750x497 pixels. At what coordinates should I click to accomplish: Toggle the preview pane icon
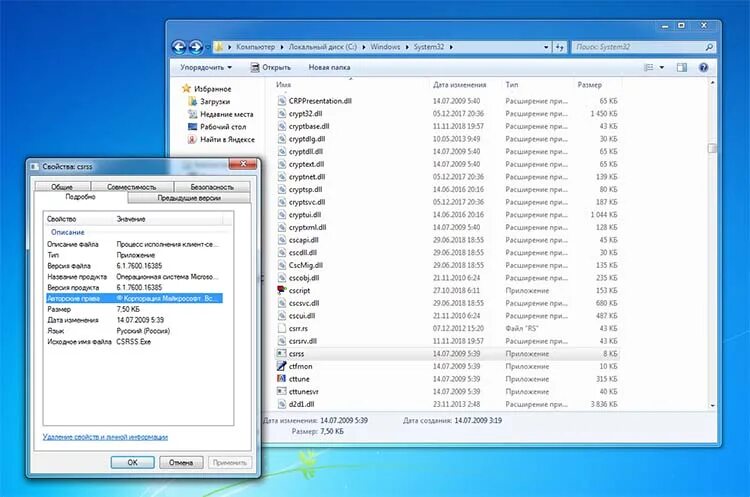click(682, 67)
